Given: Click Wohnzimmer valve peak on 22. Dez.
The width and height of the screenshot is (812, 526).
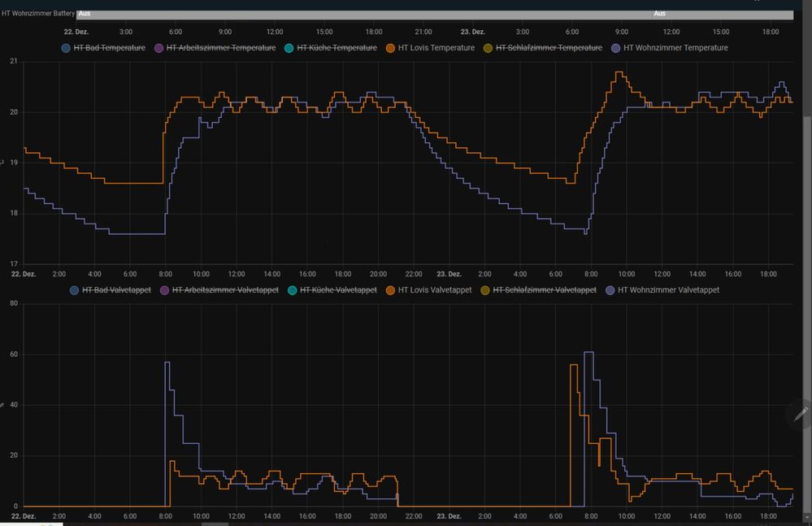Looking at the screenshot, I should (x=167, y=363).
